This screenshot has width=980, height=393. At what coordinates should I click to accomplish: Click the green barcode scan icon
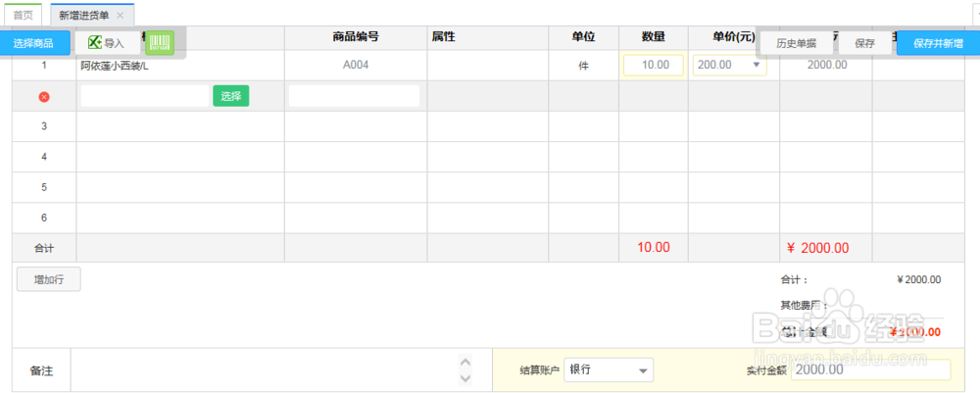pos(160,43)
